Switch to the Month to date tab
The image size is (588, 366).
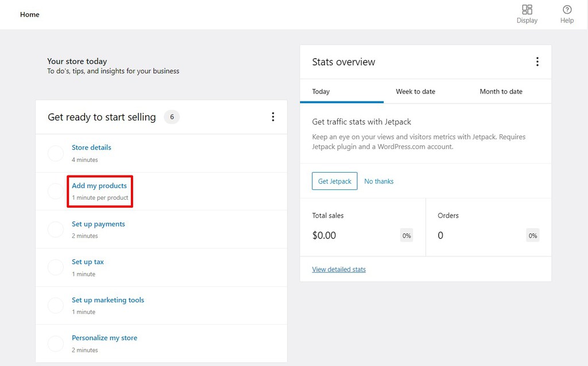coord(501,91)
